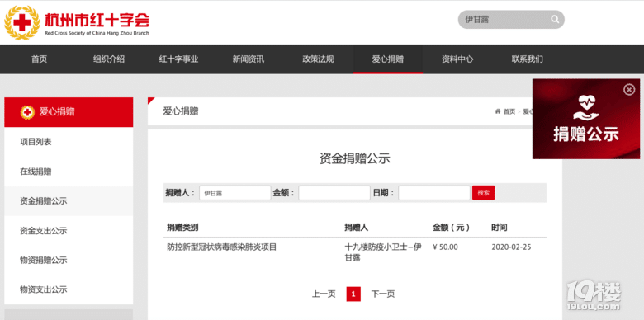Go to previous page via 上一页

click(324, 294)
